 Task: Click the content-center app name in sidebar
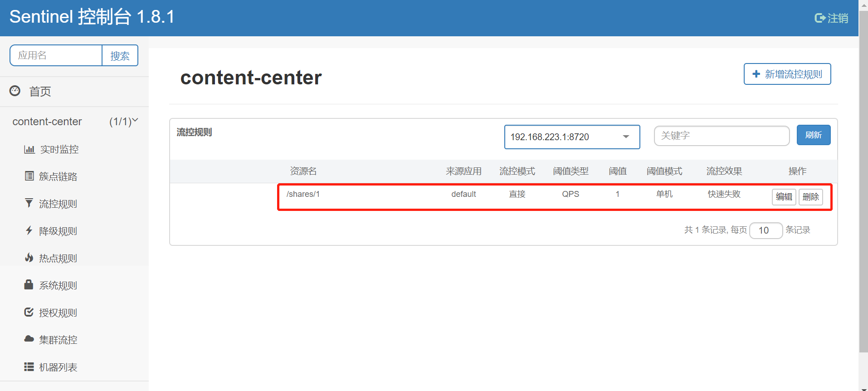coord(47,122)
